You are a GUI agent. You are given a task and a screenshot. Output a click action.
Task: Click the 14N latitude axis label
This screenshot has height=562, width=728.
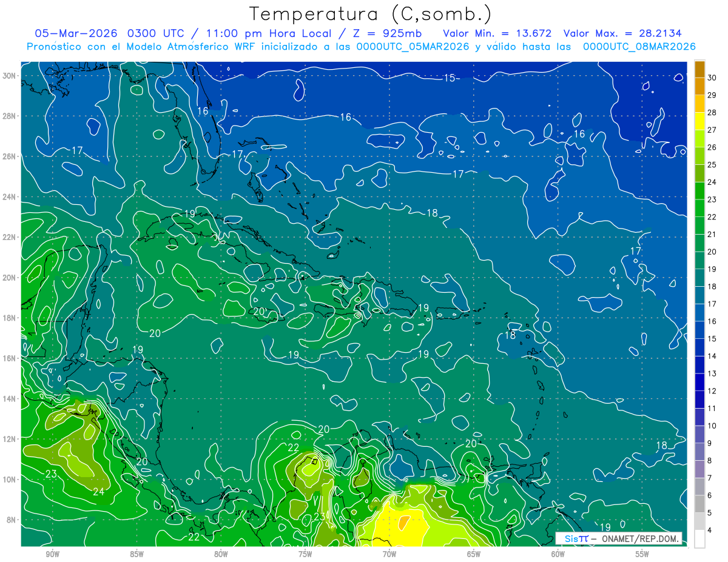point(10,398)
